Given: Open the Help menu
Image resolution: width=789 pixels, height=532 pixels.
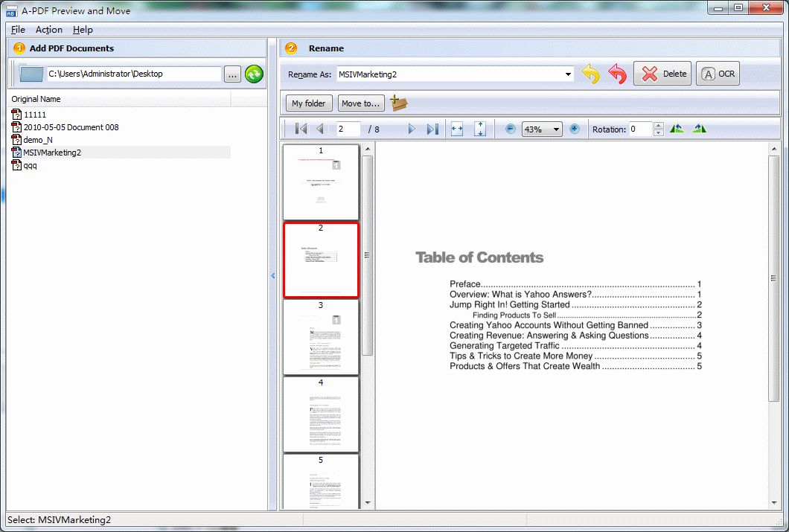Looking at the screenshot, I should pyautogui.click(x=83, y=30).
